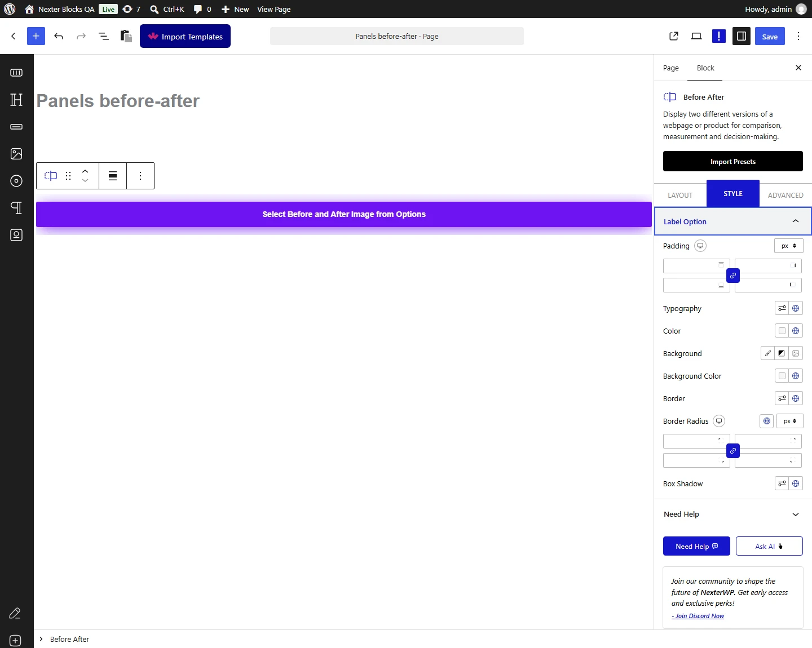The height and width of the screenshot is (648, 812).
Task: Open Typography settings popover
Action: (x=782, y=308)
